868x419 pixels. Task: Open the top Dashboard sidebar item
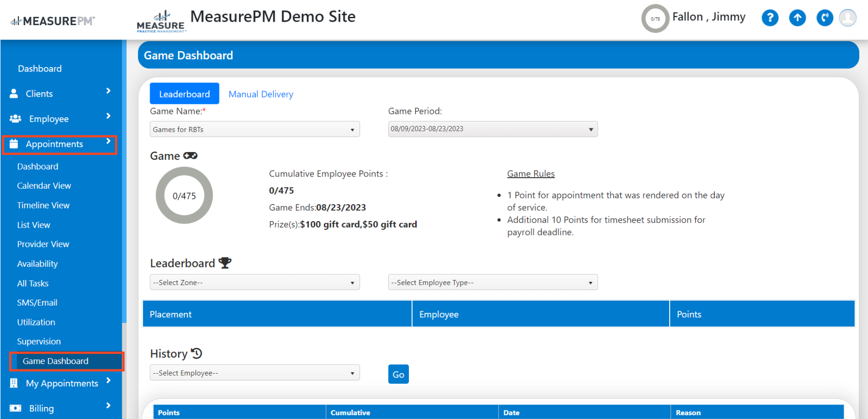(x=40, y=69)
